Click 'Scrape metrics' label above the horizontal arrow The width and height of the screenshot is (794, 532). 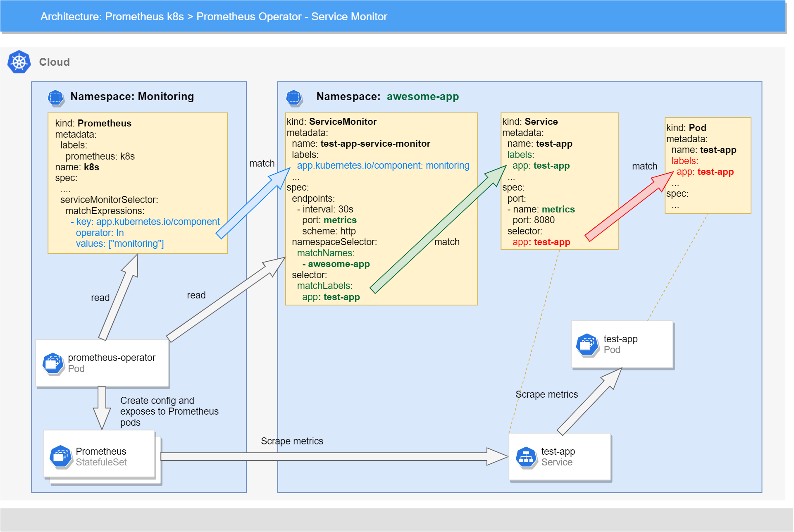point(292,441)
